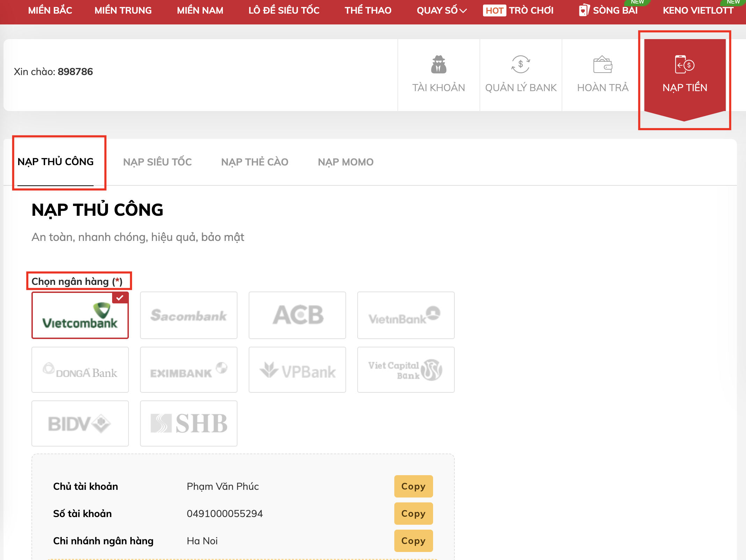746x560 pixels.
Task: Choose the ACB bank option
Action: tap(297, 315)
